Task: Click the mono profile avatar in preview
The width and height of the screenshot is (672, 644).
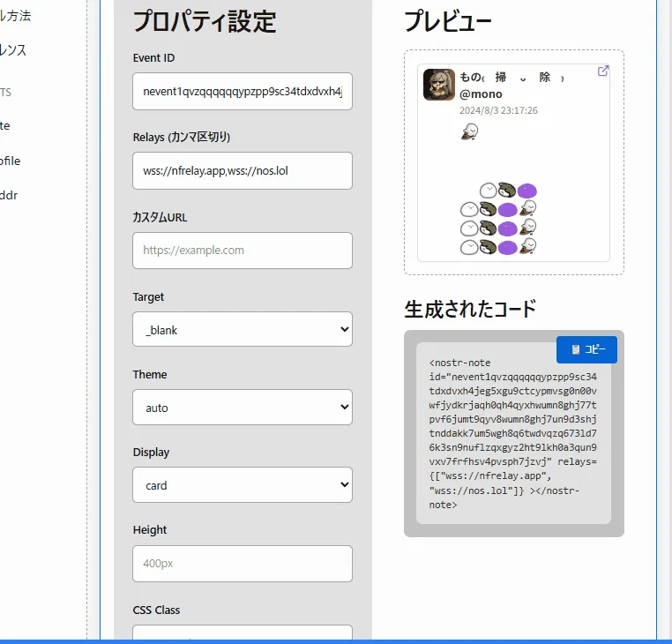Action: click(438, 85)
